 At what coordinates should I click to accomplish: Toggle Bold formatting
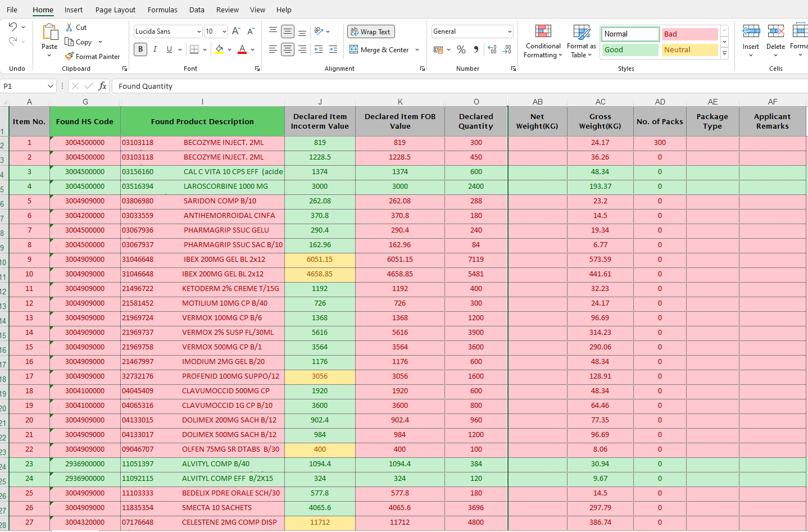pyautogui.click(x=140, y=49)
